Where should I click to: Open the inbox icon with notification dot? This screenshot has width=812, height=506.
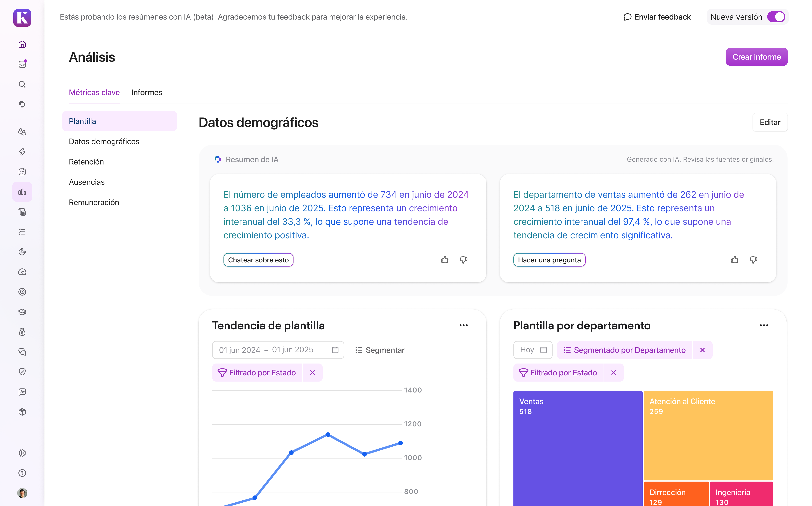pos(22,64)
